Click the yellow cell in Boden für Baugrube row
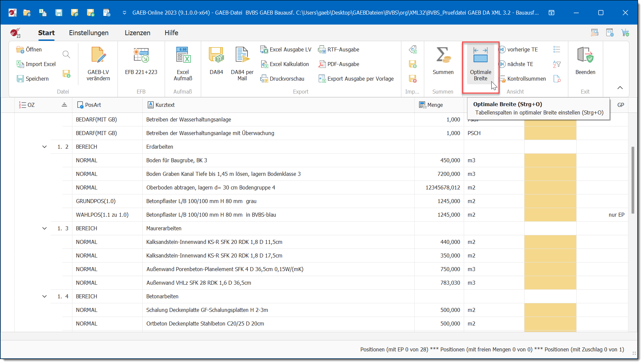 pyautogui.click(x=550, y=160)
